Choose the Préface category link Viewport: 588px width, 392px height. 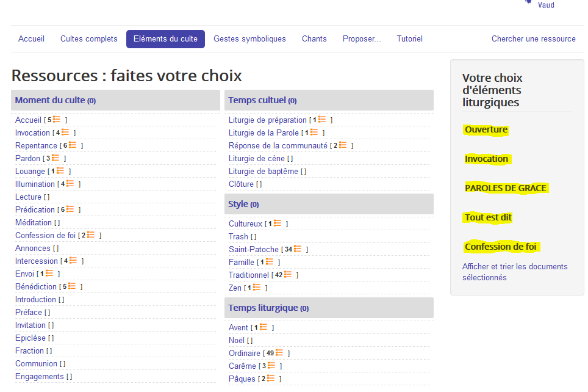click(x=29, y=312)
